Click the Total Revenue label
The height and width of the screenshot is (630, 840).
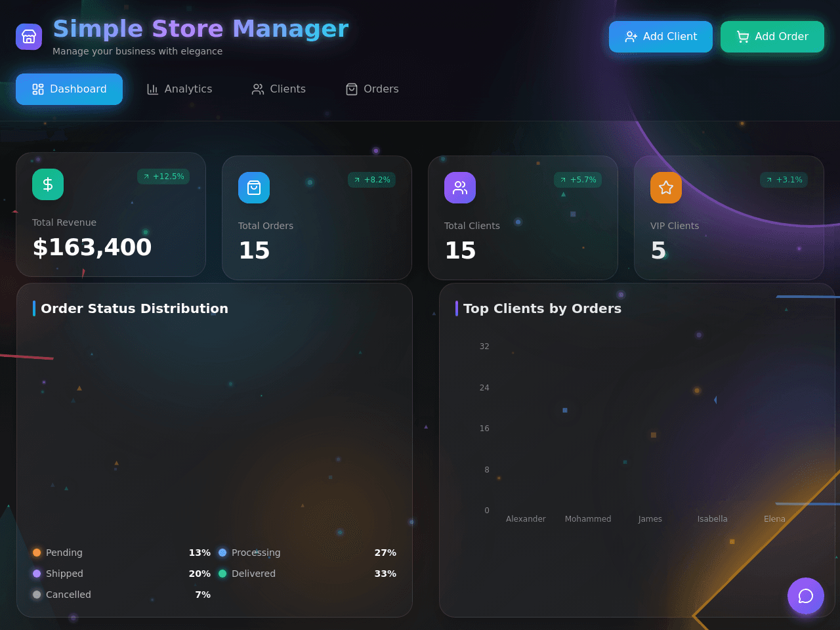tap(64, 222)
